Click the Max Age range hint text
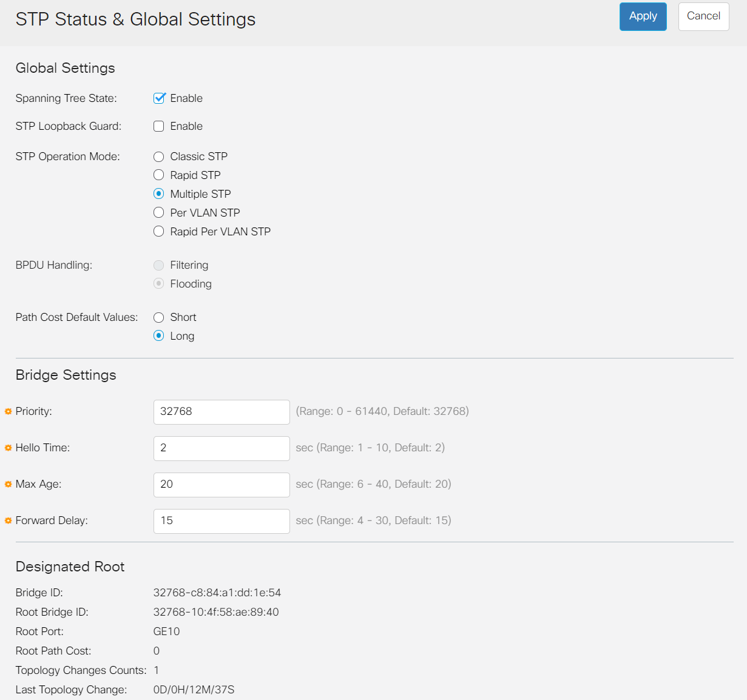Screen dimensions: 747x700 point(373,484)
